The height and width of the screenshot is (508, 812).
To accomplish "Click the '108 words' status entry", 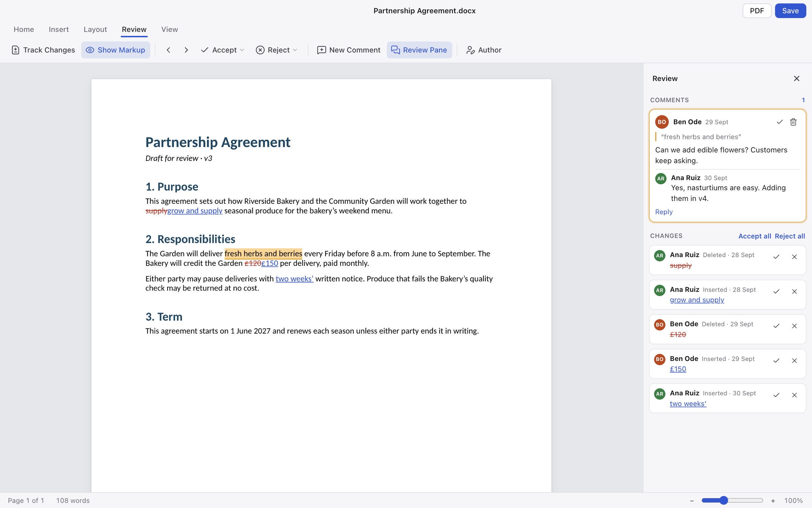I will 73,501.
